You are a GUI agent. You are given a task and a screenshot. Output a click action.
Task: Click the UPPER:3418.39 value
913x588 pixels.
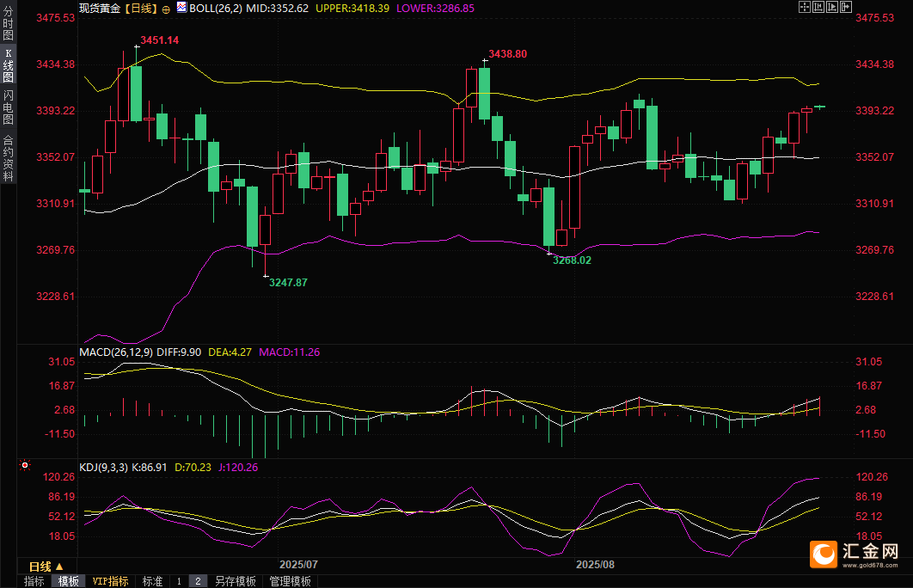point(352,8)
